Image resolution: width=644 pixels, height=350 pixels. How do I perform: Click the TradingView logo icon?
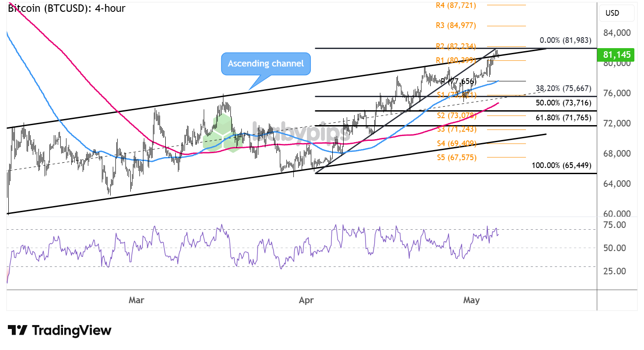click(18, 330)
